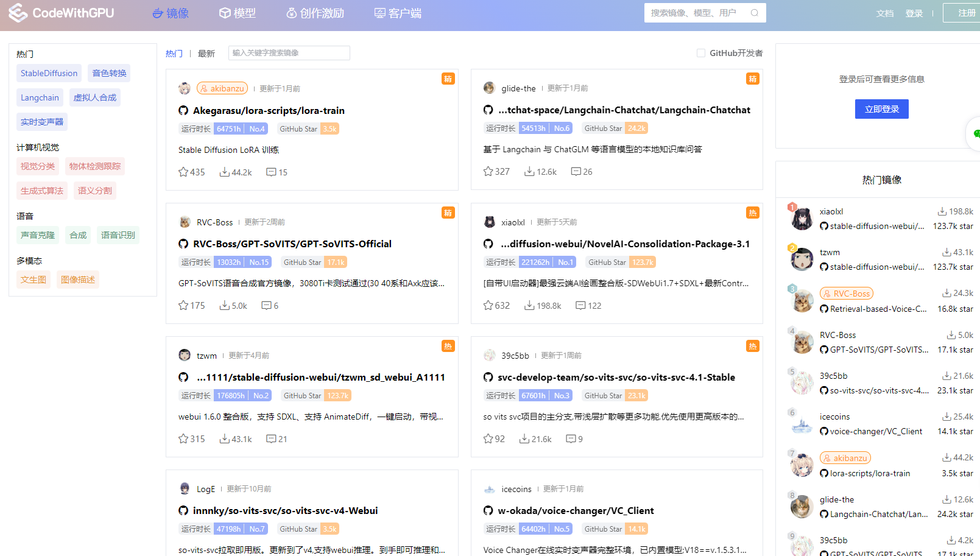Click RVC-Boss badge in hot images ranking
The image size is (980, 556).
[x=847, y=294]
